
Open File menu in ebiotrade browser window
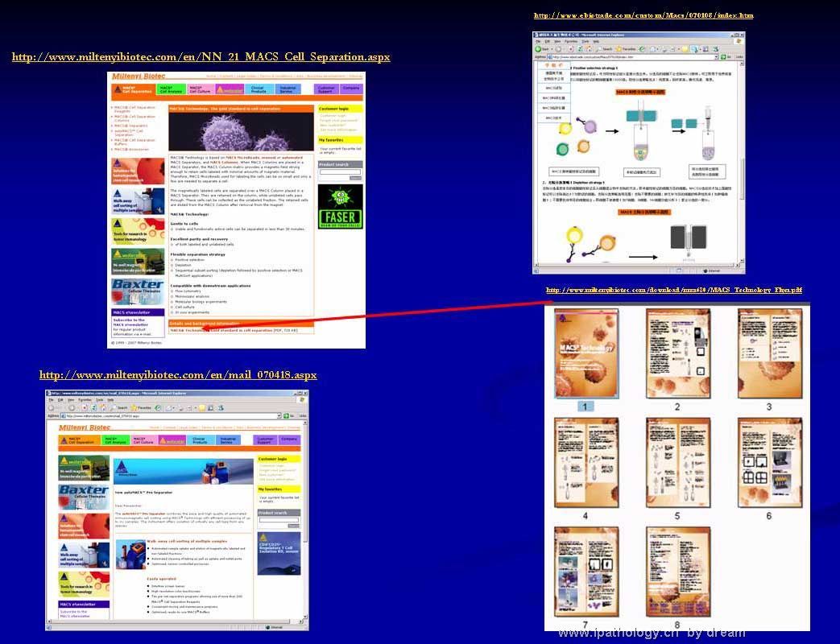pyautogui.click(x=538, y=42)
